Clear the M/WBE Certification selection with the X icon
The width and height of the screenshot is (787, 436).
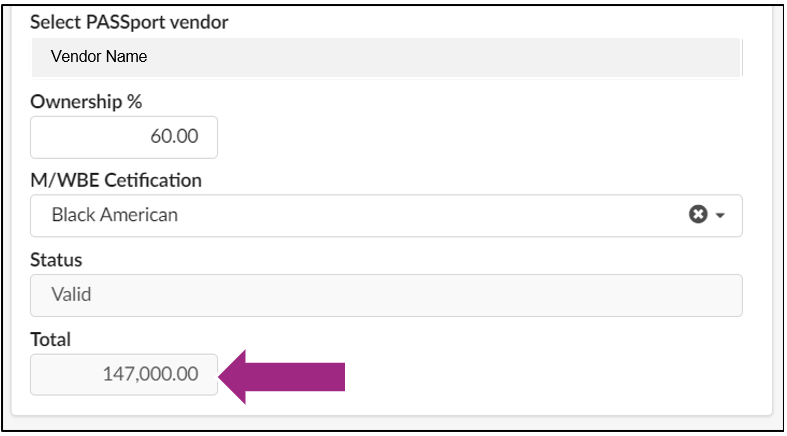click(x=698, y=215)
